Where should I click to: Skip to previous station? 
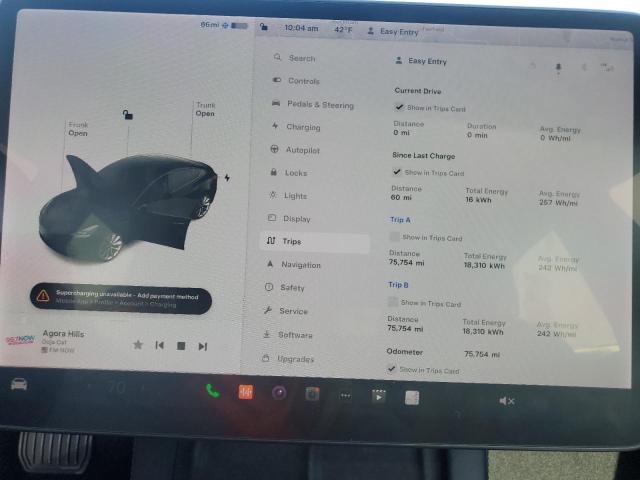tap(160, 345)
